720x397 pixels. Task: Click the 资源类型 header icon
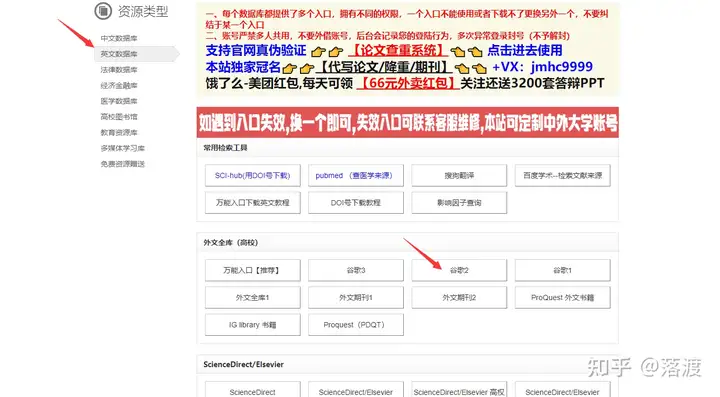click(103, 11)
